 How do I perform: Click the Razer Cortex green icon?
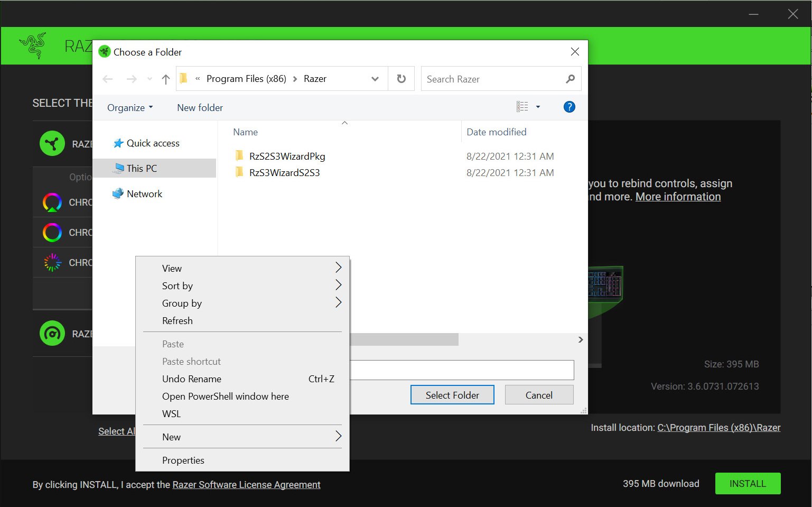pos(52,334)
